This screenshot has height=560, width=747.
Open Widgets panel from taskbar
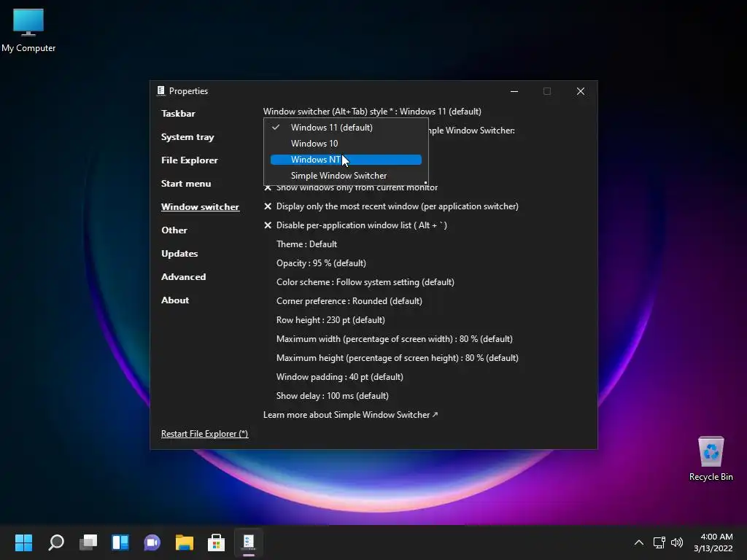[x=120, y=542]
